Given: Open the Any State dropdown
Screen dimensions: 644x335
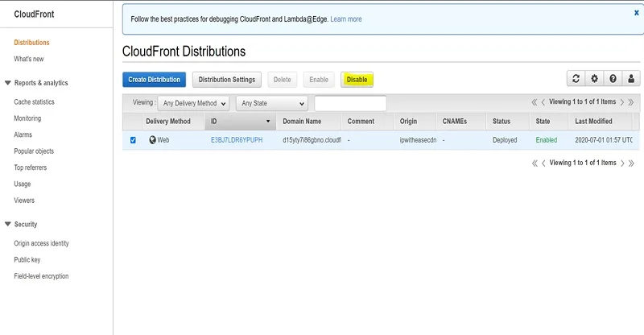Looking at the screenshot, I should (272, 103).
